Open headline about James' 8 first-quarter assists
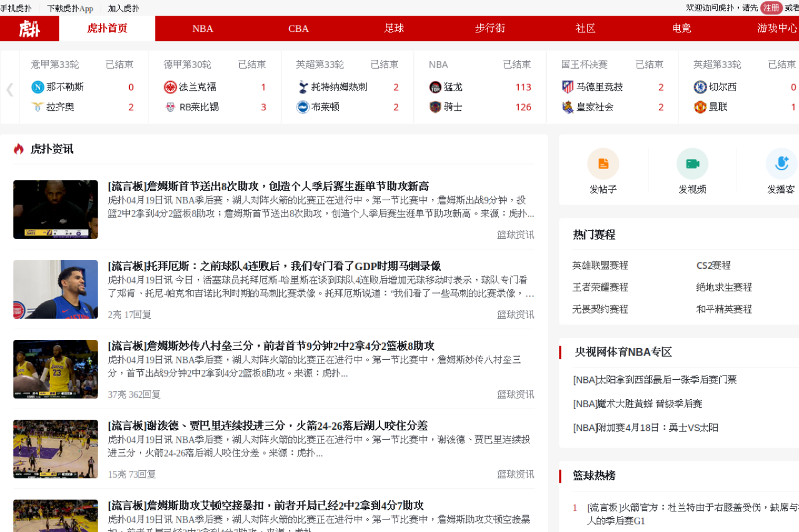 point(268,186)
